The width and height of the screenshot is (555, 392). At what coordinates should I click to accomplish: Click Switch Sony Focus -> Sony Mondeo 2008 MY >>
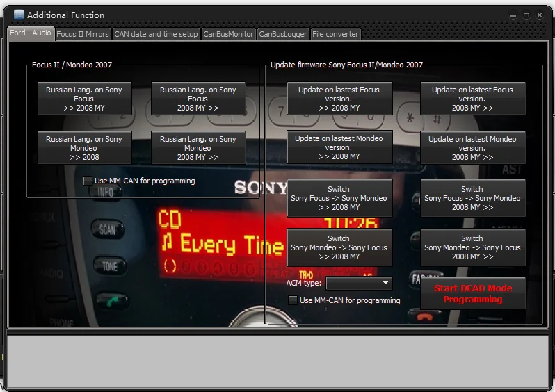(473, 198)
